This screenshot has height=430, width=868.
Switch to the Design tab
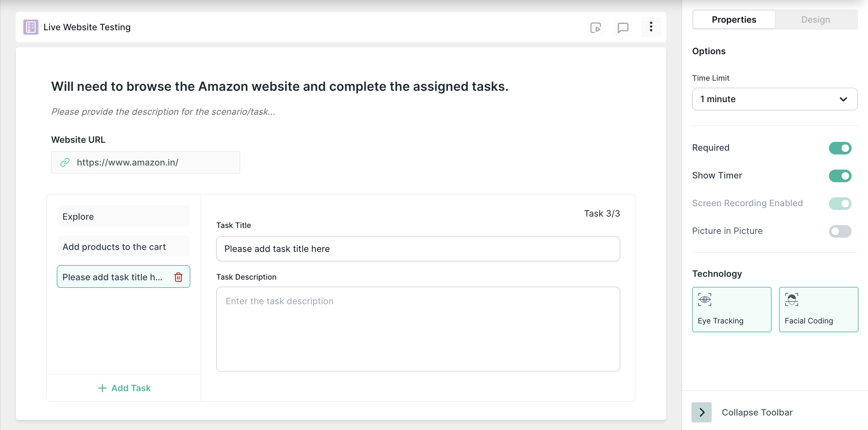tap(815, 20)
